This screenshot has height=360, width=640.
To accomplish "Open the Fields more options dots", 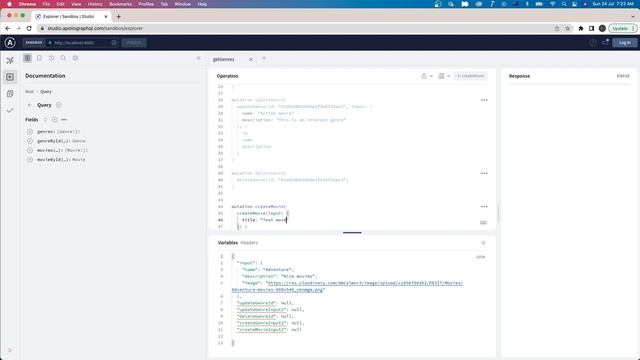I will (64, 120).
